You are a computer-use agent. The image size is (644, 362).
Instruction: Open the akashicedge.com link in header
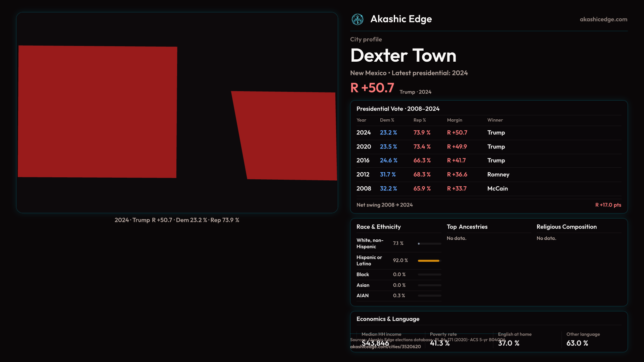(x=603, y=19)
